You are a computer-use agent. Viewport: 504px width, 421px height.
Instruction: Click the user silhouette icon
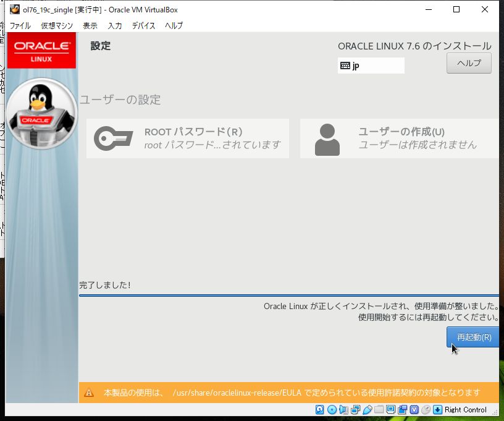[x=327, y=140]
